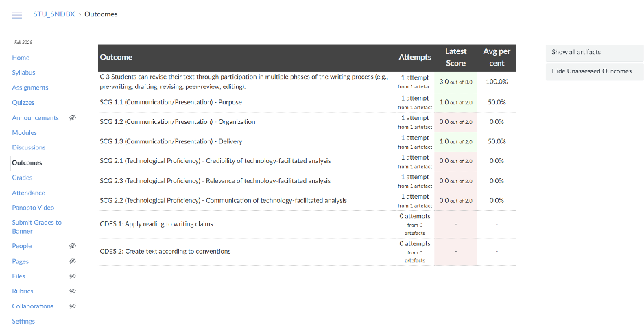644x327 pixels.
Task: Click the hidden-eye icon beside Collaborations
Action: 73,306
